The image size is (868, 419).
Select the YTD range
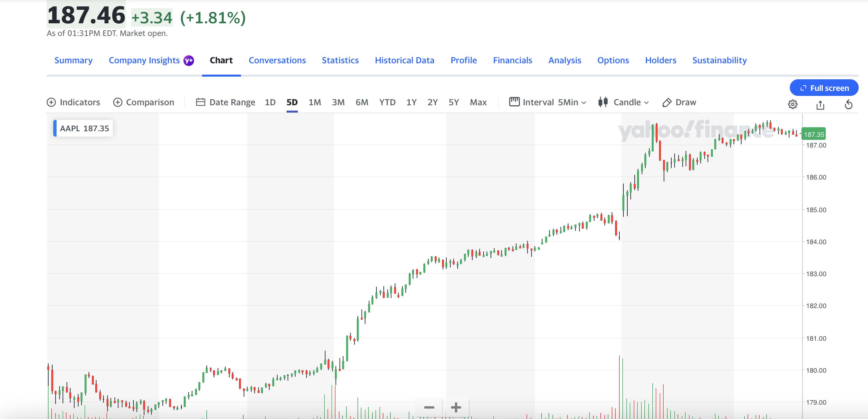coord(387,102)
